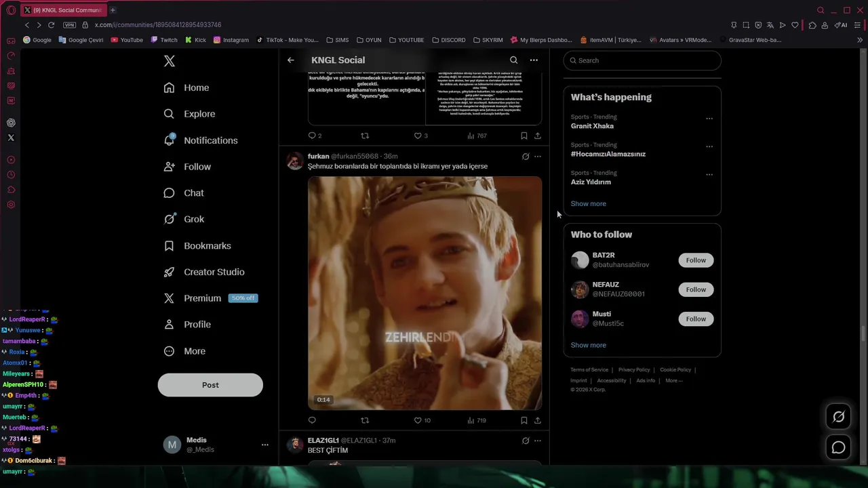
Task: Open the Granit Xhaka trending topic
Action: 592,126
